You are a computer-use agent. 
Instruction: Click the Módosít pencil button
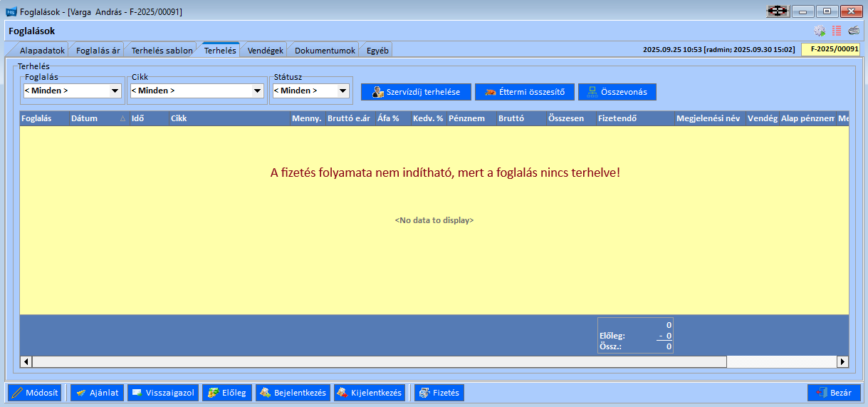point(36,393)
